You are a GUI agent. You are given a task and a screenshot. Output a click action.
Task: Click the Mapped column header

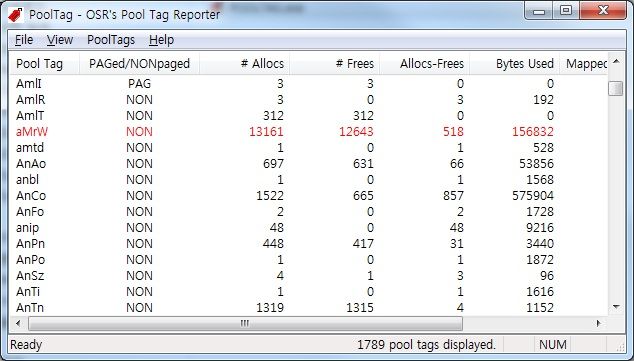coord(583,63)
